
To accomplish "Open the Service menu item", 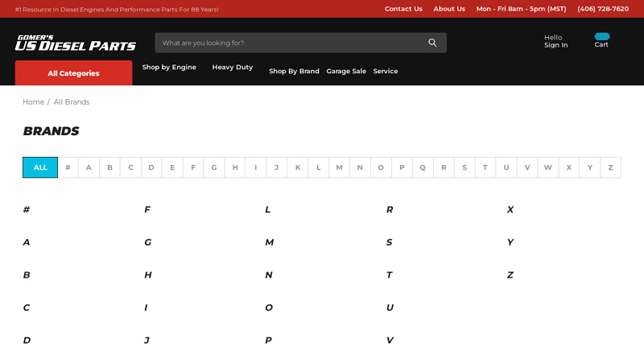I will click(x=386, y=72).
